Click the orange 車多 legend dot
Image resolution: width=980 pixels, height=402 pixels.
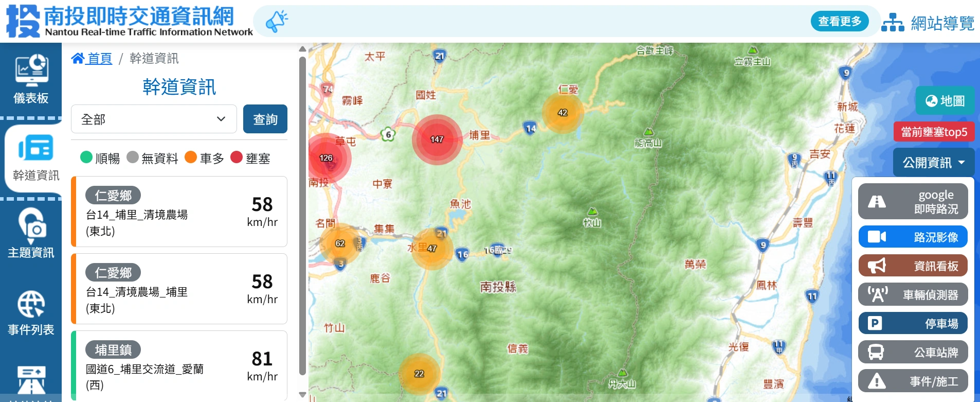coord(191,157)
